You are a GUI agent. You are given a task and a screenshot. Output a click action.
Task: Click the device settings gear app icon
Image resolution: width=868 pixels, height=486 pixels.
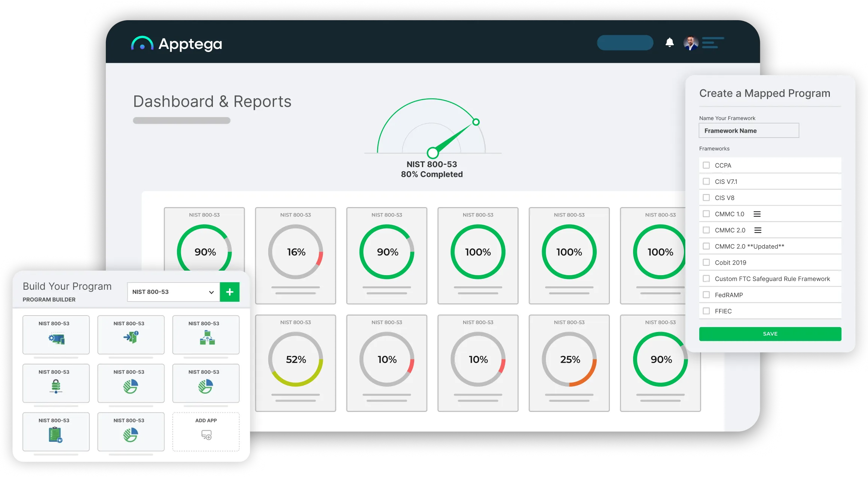56,339
